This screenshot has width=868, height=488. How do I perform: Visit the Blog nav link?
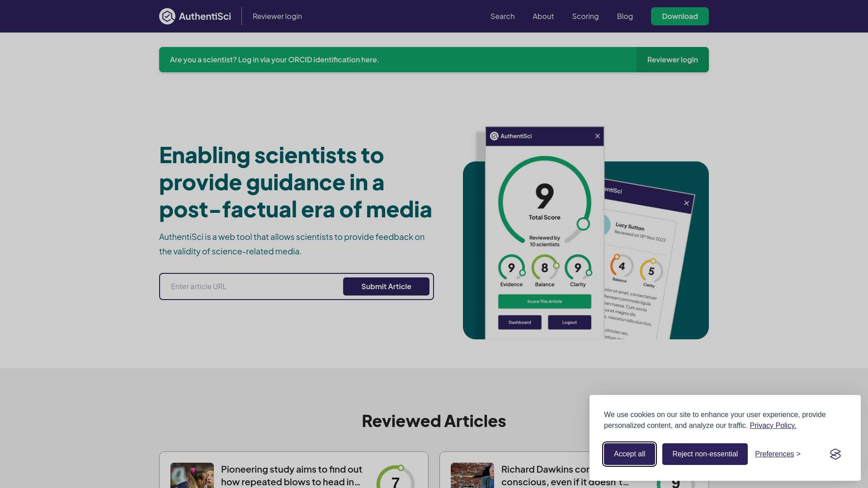tap(625, 16)
